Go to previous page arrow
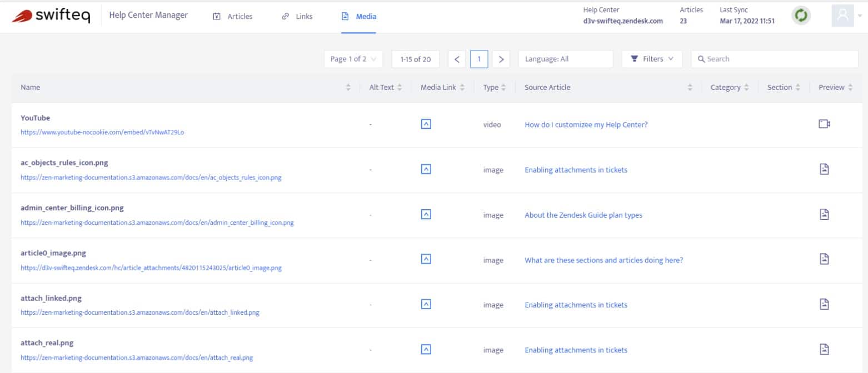 coord(457,59)
